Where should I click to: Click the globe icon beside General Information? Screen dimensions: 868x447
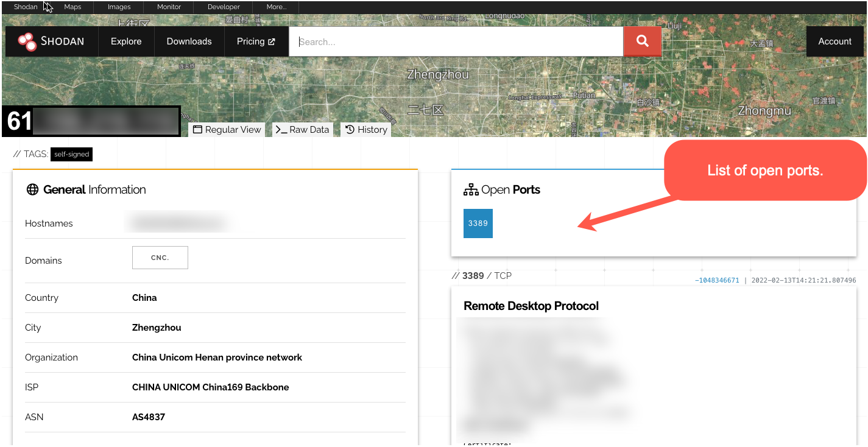[x=32, y=189]
